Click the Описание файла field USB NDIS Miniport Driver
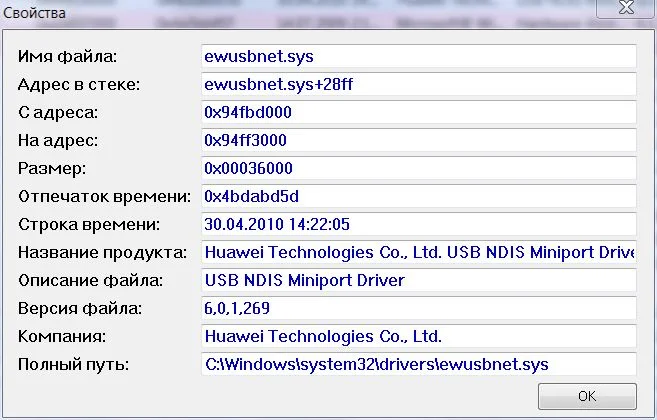The width and height of the screenshot is (657, 420). coord(419,280)
